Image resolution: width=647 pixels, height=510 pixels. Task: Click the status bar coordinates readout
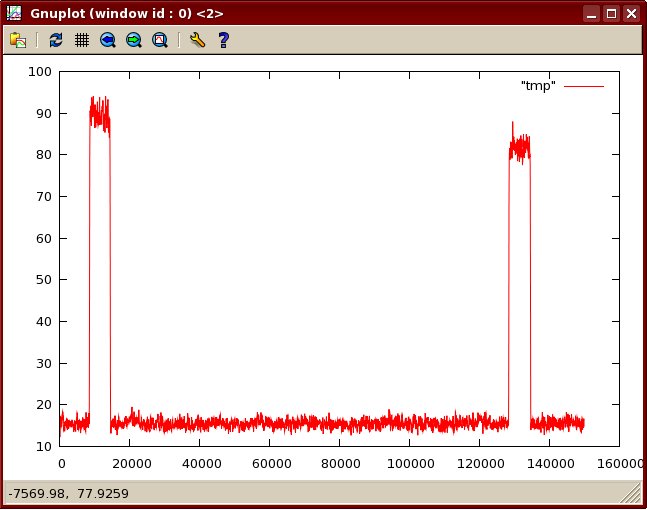[68, 493]
